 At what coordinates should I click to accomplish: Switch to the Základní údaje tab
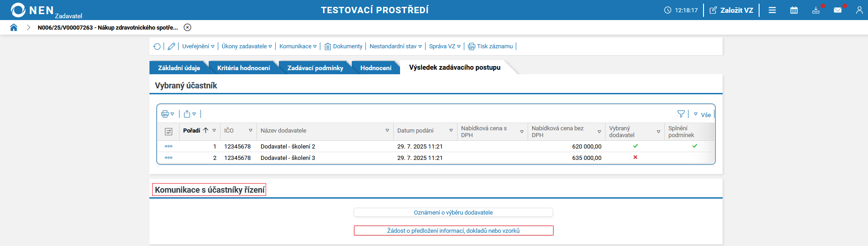[x=179, y=68]
